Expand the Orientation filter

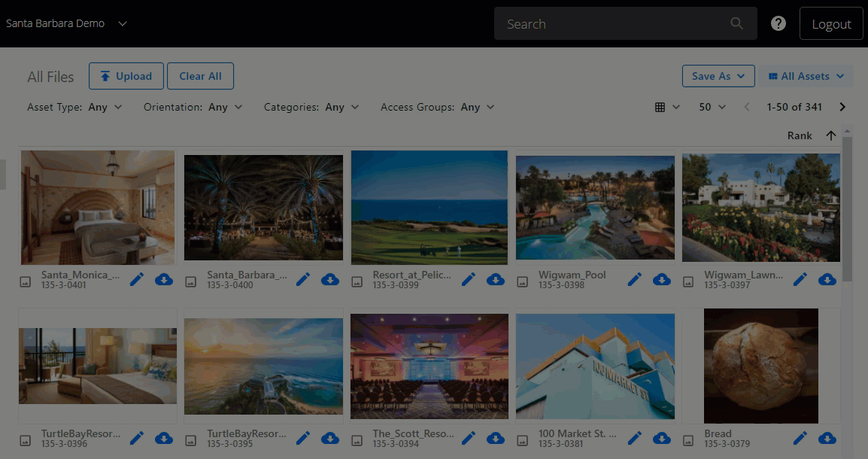coord(193,107)
